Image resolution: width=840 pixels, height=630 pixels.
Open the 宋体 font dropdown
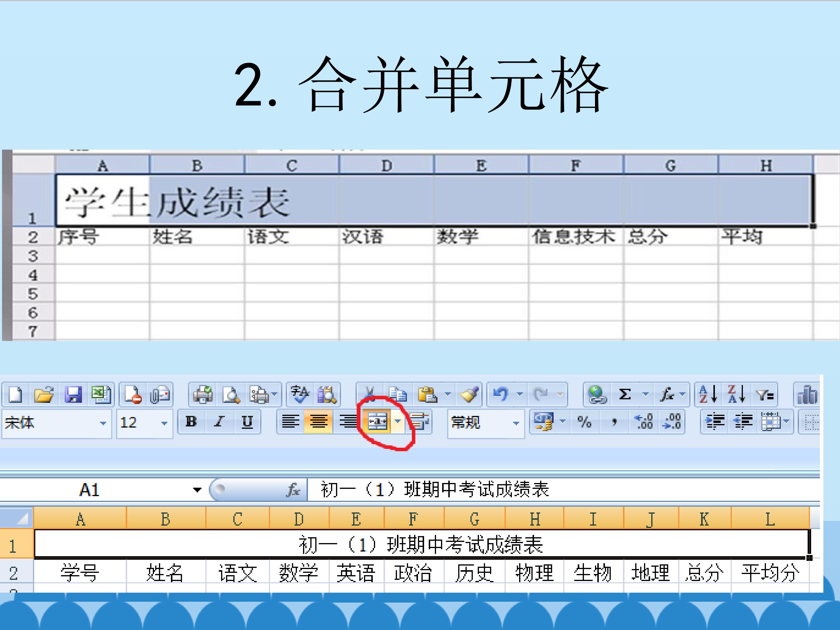(x=103, y=423)
